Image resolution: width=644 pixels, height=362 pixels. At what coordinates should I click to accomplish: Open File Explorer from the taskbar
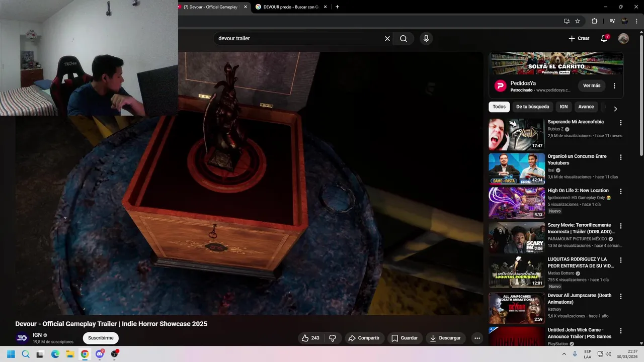[70, 354]
